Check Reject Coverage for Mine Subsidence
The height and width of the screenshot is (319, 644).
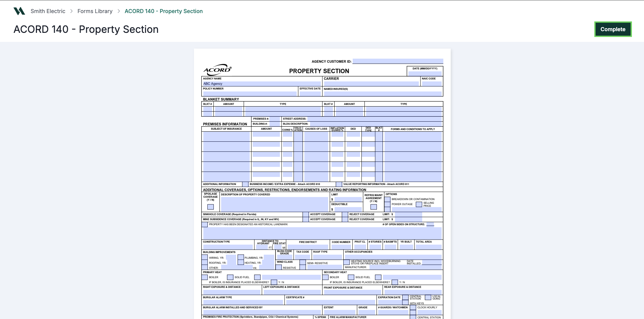[x=345, y=219]
